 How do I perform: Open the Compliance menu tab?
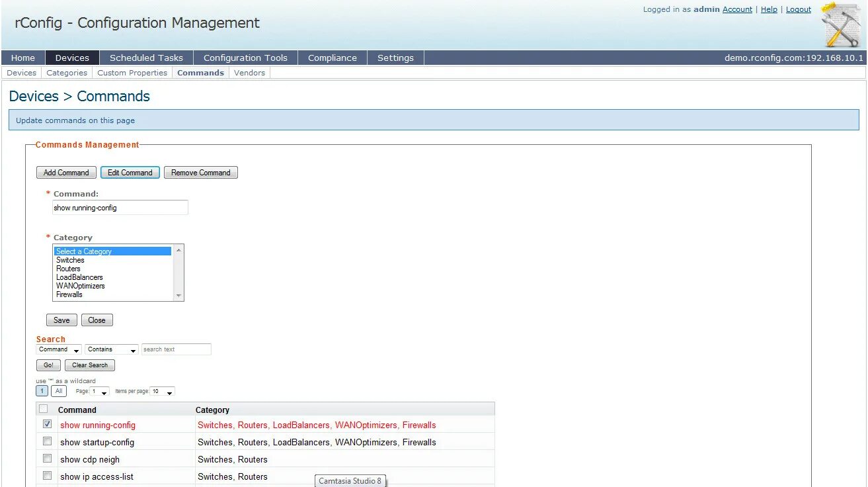point(333,58)
